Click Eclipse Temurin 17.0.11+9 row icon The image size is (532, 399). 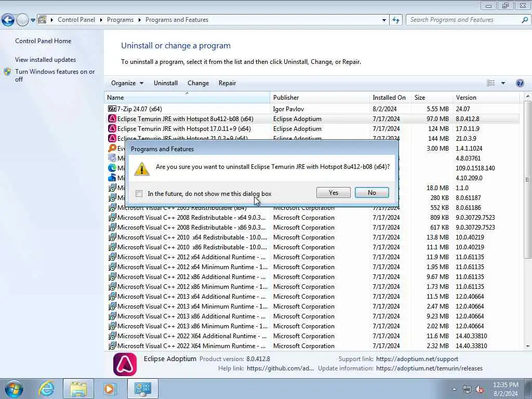(112, 129)
